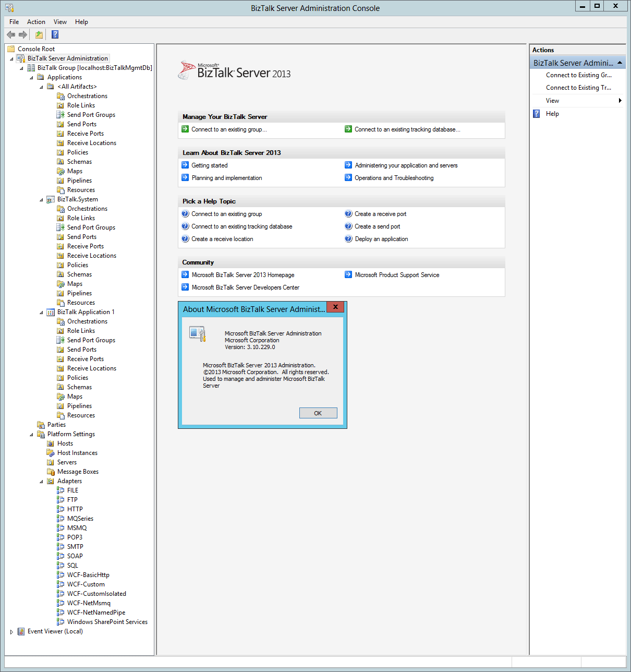Viewport: 631px width, 672px height.
Task: Open the View menu
Action: click(x=60, y=22)
